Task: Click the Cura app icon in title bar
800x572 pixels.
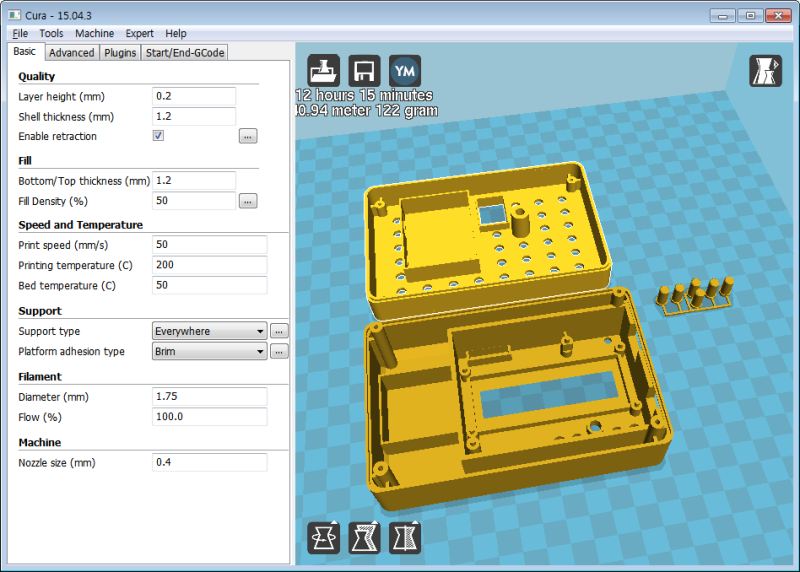Action: point(15,15)
